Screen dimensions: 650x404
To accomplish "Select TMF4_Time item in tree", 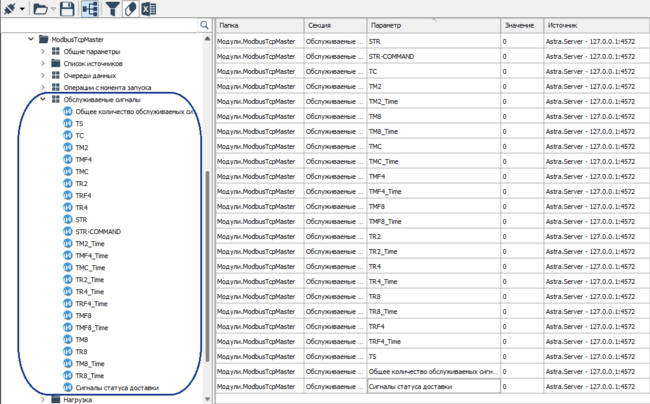I will click(x=91, y=256).
